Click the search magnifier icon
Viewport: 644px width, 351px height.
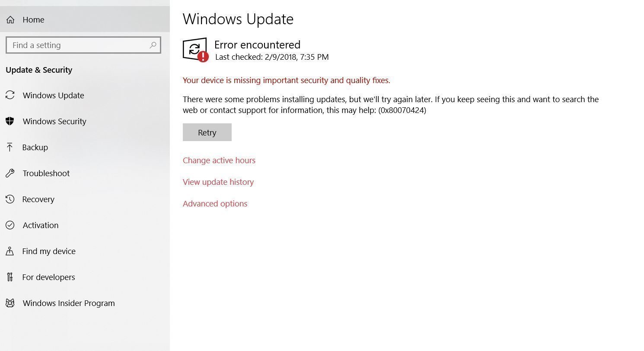pyautogui.click(x=153, y=45)
